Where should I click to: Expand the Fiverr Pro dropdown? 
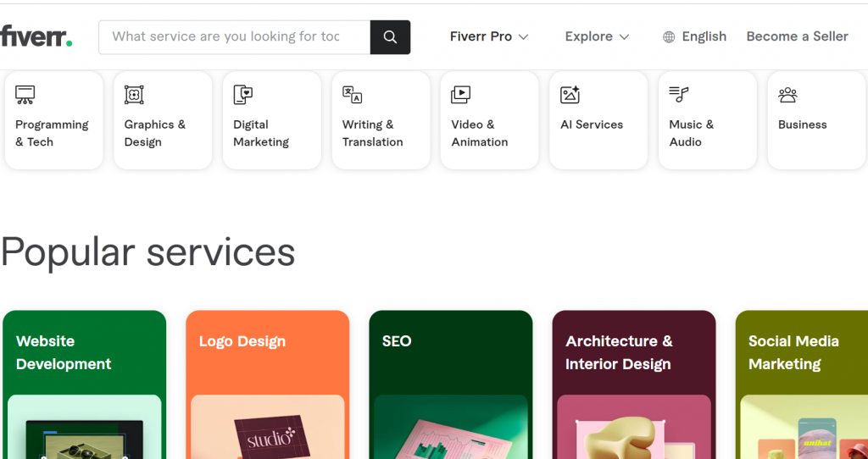coord(489,36)
